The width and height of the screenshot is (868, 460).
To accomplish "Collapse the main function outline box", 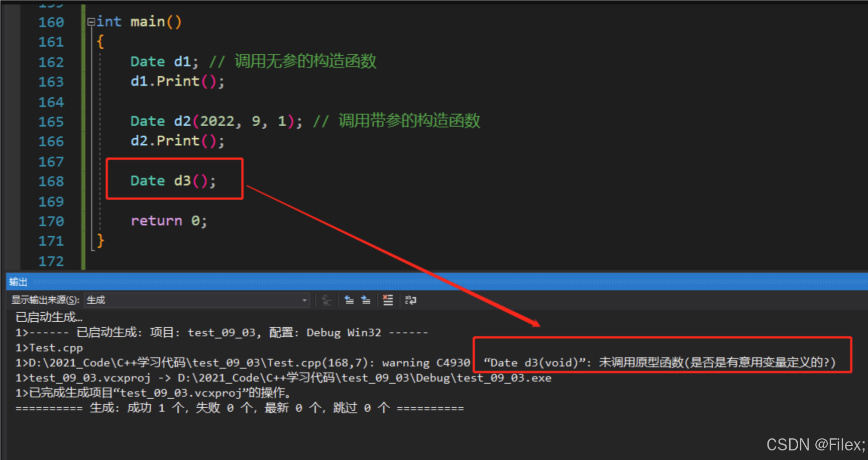I will click(x=91, y=22).
